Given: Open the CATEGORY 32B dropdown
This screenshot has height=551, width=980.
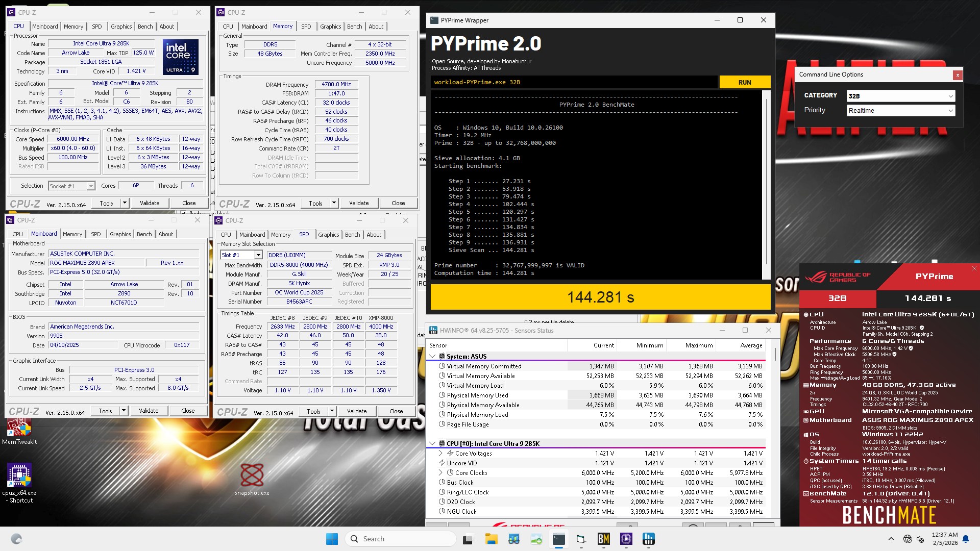Looking at the screenshot, I should 900,96.
